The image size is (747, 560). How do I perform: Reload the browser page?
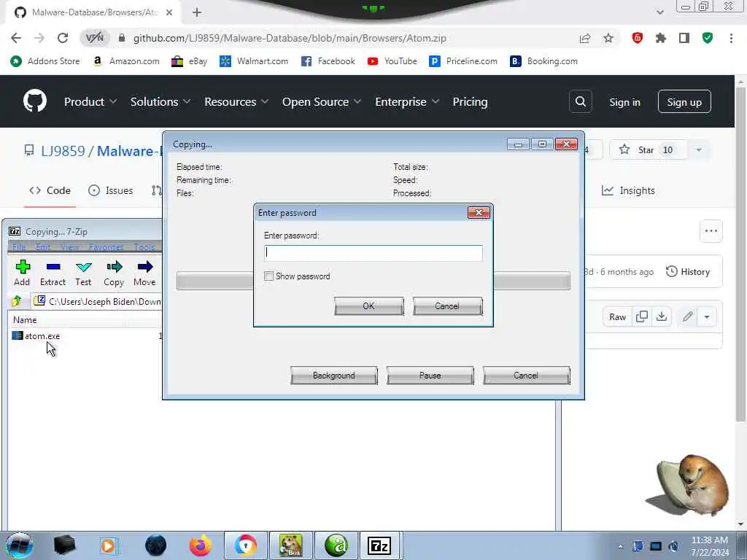[63, 38]
